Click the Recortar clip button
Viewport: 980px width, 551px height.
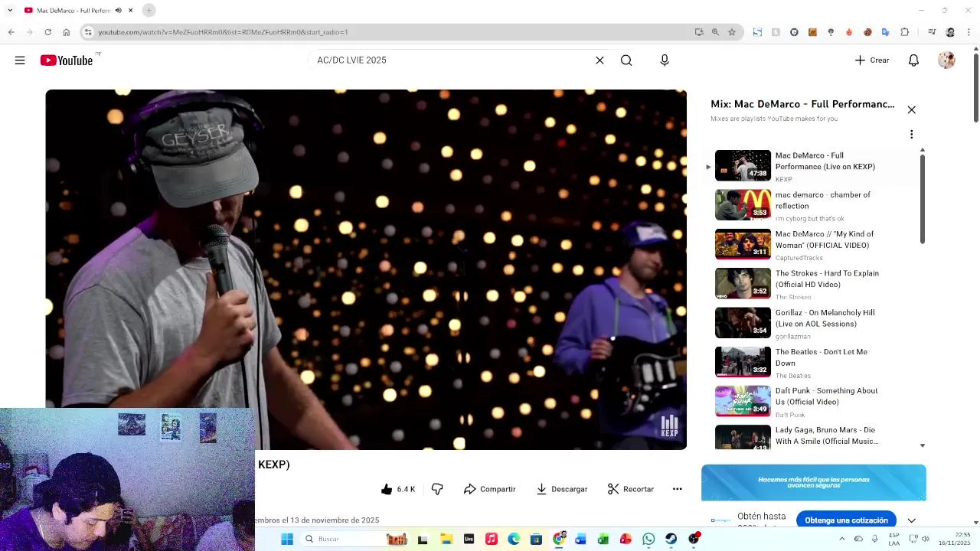click(630, 489)
